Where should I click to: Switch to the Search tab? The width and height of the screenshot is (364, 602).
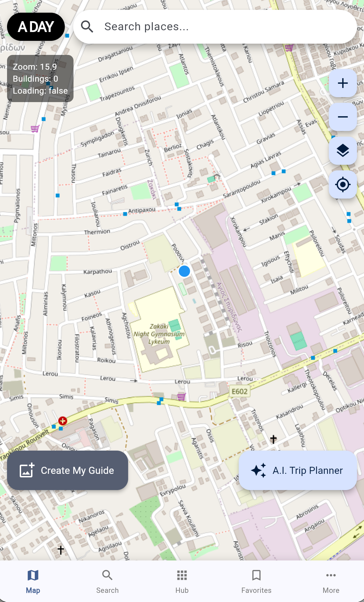107,582
